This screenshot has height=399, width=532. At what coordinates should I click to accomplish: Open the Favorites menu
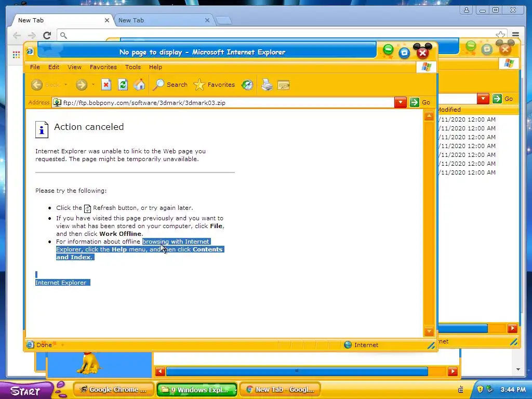pyautogui.click(x=103, y=67)
